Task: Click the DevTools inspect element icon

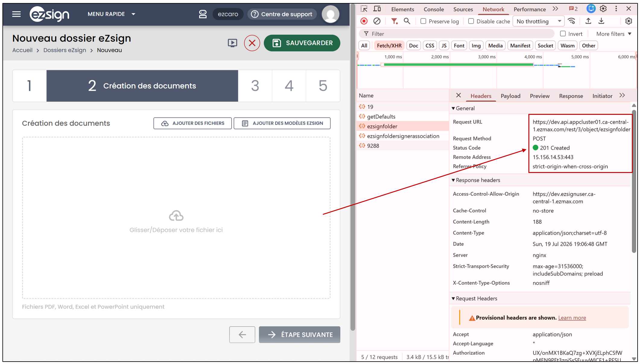Action: 364,9
